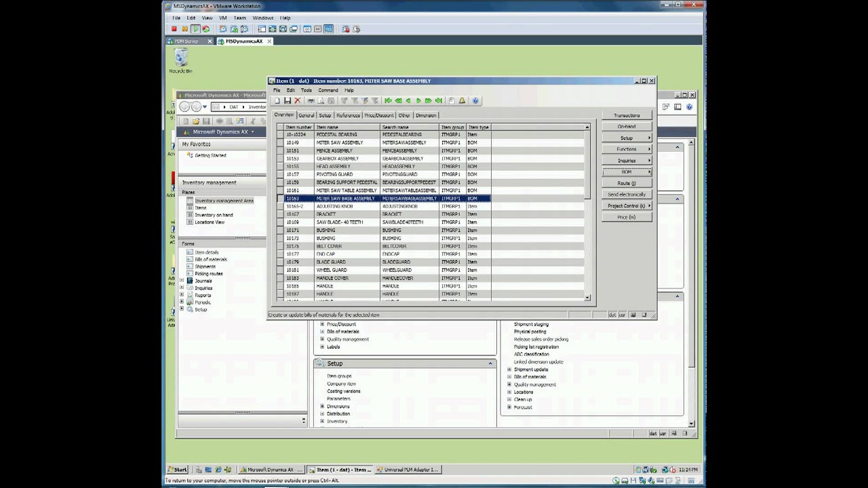Click the Route button
This screenshot has height=488, width=868.
pos(627,183)
